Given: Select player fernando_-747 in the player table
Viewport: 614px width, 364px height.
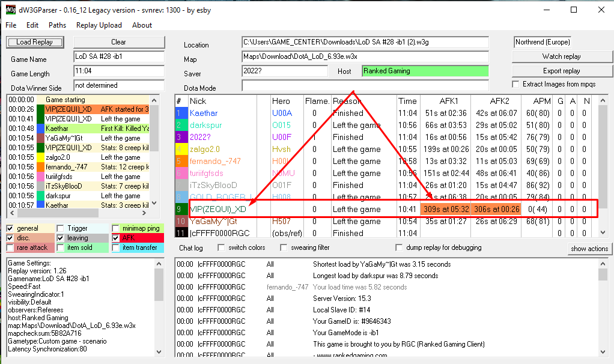Looking at the screenshot, I should click(215, 161).
